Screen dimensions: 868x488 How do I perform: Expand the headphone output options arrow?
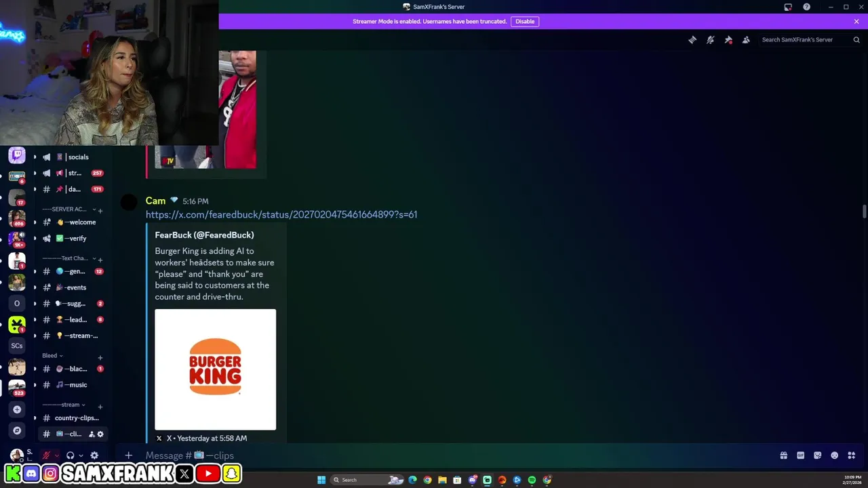[x=81, y=455]
